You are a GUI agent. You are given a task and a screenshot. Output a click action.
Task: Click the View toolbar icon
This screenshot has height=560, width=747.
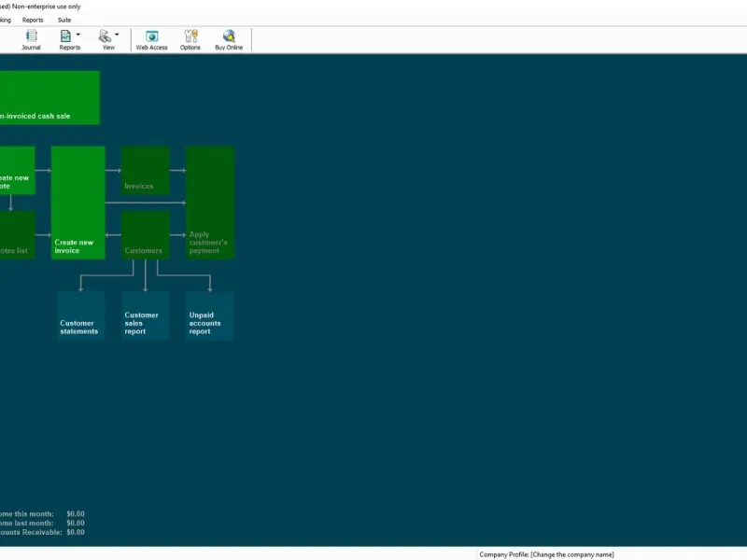(106, 39)
